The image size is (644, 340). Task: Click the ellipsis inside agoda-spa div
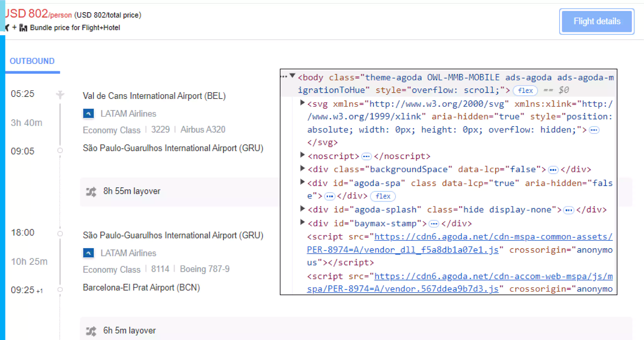pyautogui.click(x=330, y=196)
